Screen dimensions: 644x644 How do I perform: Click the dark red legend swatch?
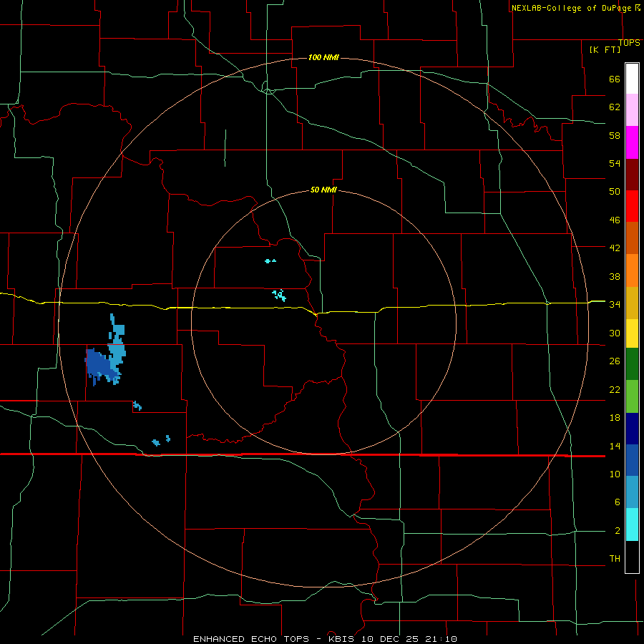632,174
